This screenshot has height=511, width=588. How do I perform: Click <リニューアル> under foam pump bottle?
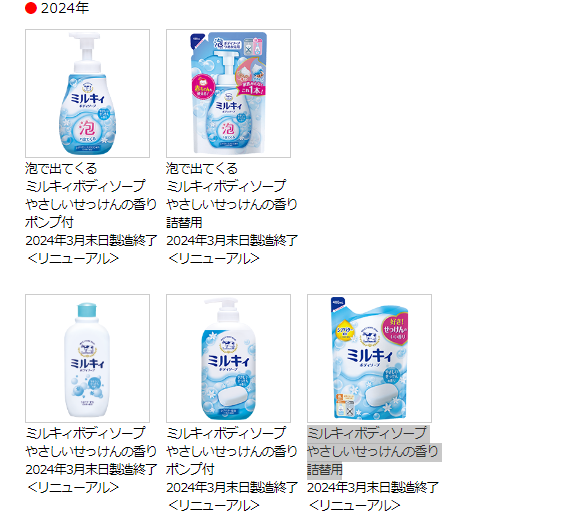[73, 258]
